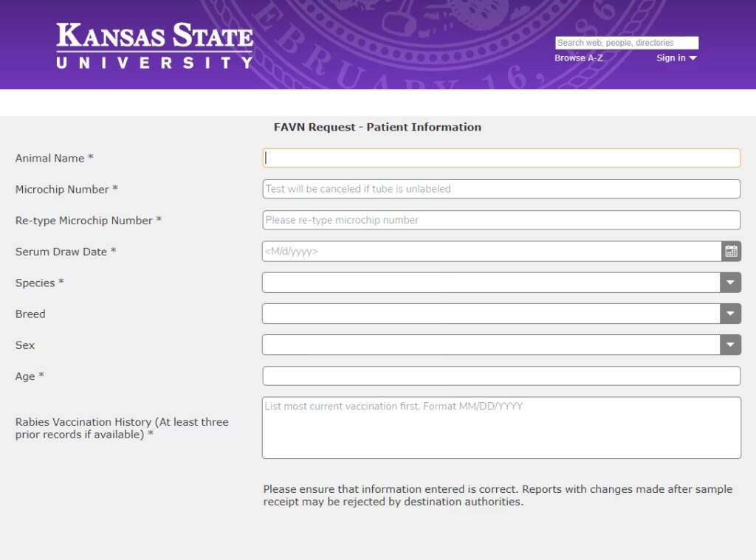Viewport: 756px width, 560px height.
Task: Click the Rabies Vaccination History label
Action: coord(122,428)
